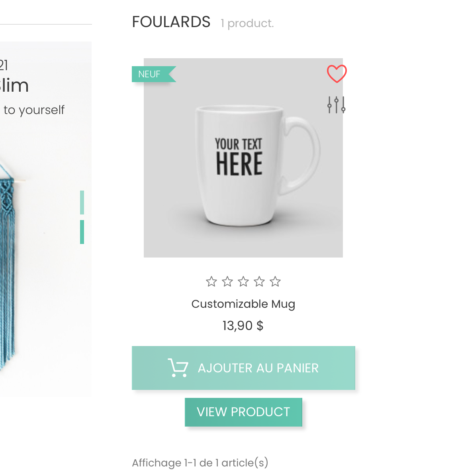454x476 pixels.
Task: Select the third rating star
Action: coord(243,282)
